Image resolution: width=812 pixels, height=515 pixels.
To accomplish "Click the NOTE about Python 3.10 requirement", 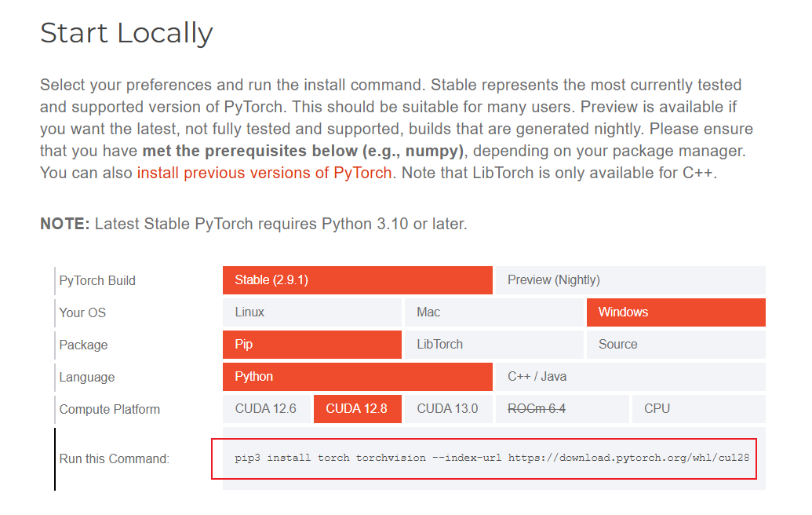I will pyautogui.click(x=253, y=224).
